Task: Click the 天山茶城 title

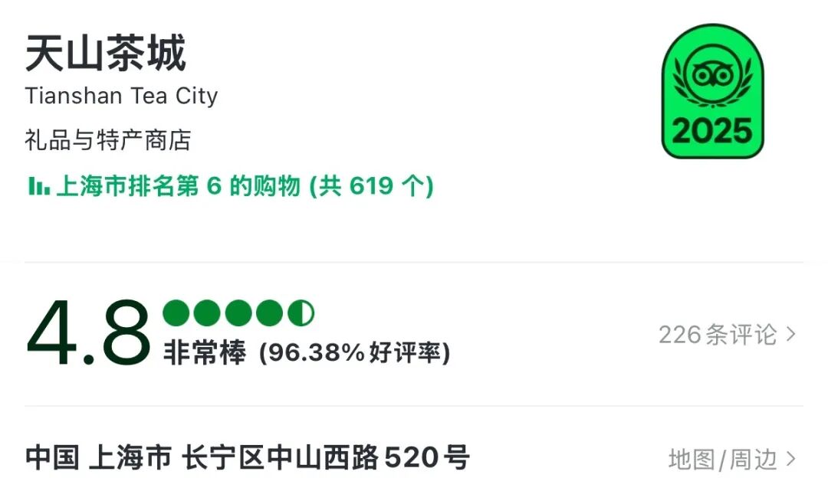Action: pos(106,53)
